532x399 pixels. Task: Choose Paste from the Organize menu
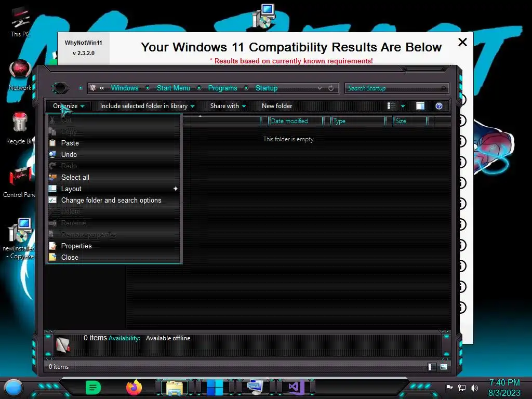pos(114,143)
